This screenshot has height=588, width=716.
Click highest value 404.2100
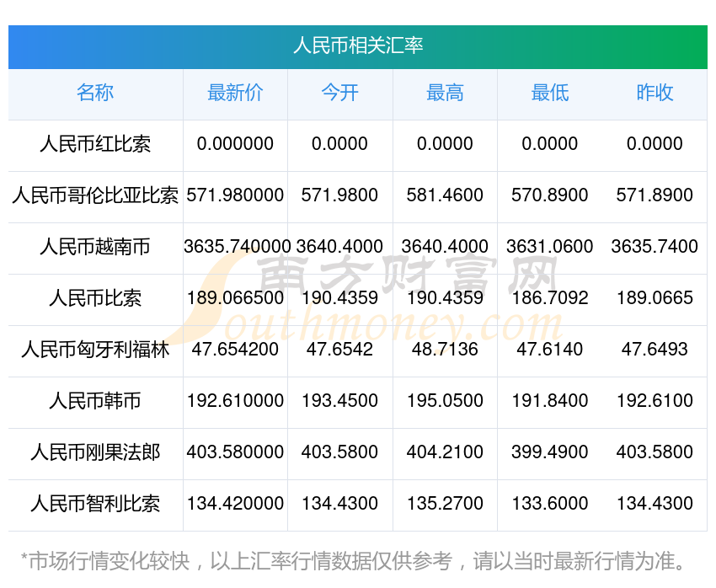445,452
